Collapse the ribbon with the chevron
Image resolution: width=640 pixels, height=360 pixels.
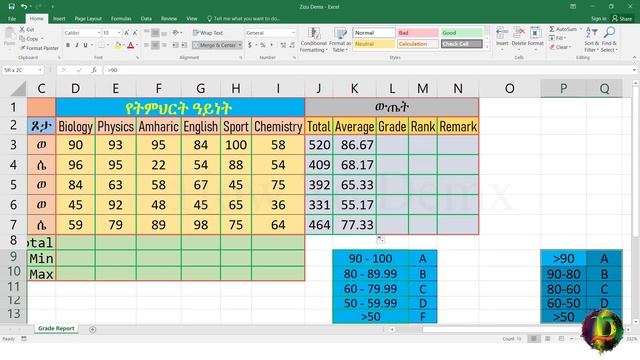(634, 58)
